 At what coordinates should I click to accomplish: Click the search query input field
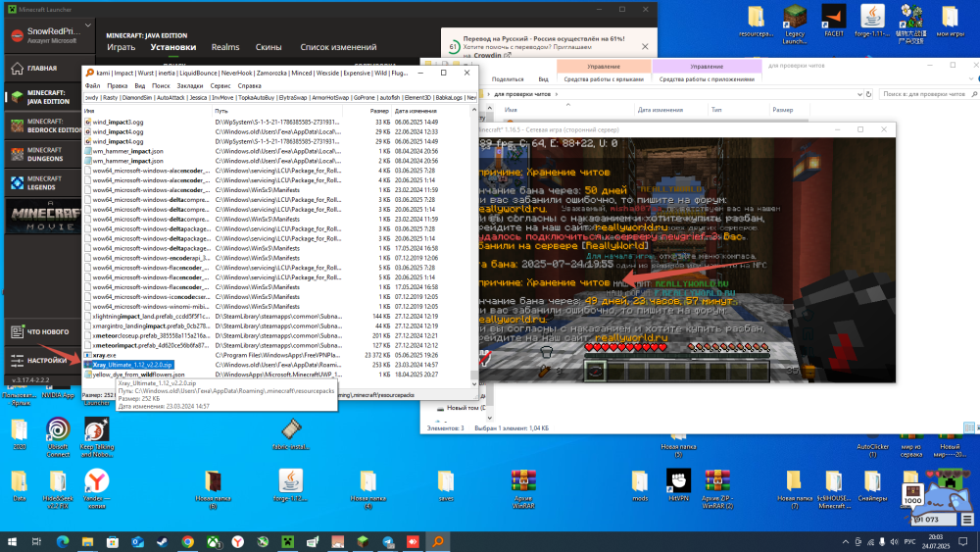(280, 97)
